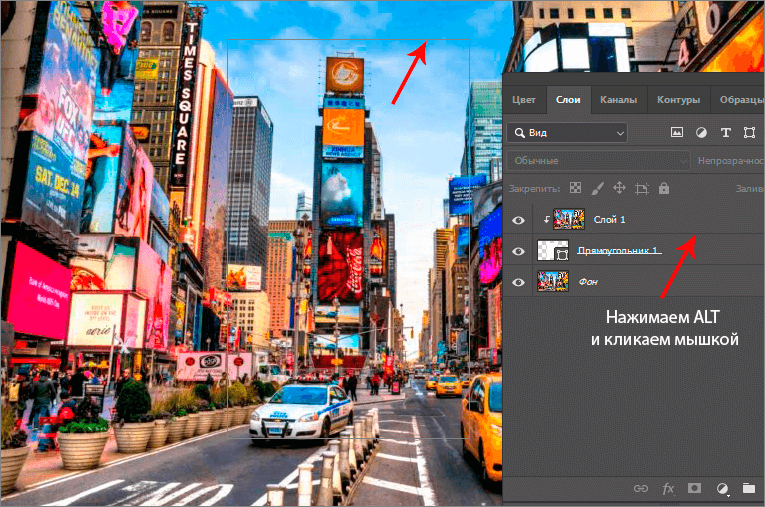The image size is (765, 507).
Task: Switch to the Каналы tab
Action: [x=619, y=100]
